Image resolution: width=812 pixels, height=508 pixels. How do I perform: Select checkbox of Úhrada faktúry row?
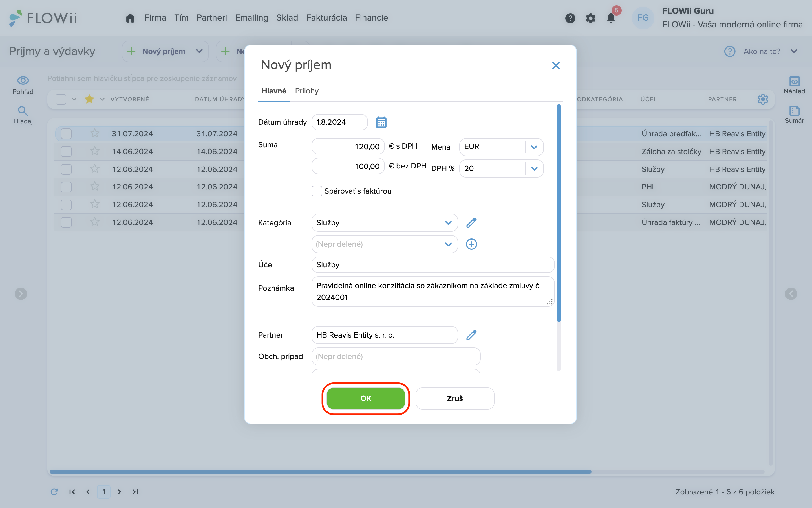66,222
